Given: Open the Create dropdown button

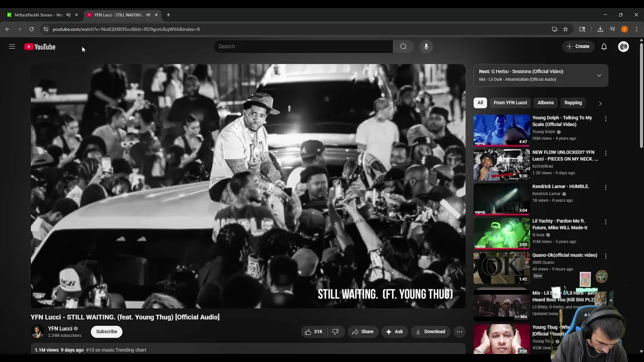Looking at the screenshot, I should pyautogui.click(x=578, y=47).
